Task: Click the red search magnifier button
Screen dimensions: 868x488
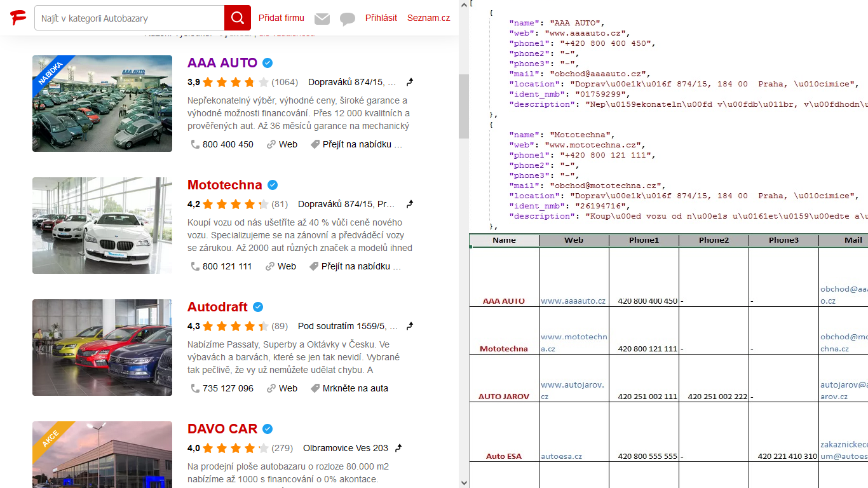Action: [x=238, y=18]
